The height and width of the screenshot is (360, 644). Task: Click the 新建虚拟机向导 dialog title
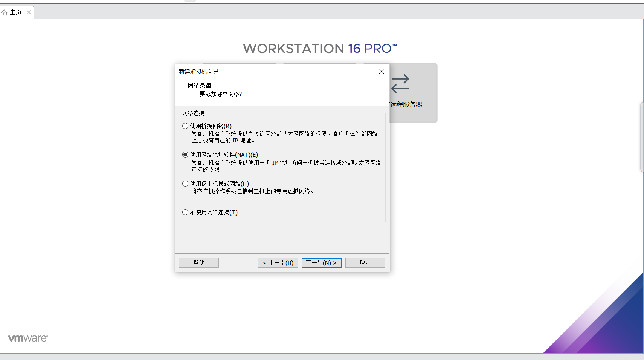[198, 71]
